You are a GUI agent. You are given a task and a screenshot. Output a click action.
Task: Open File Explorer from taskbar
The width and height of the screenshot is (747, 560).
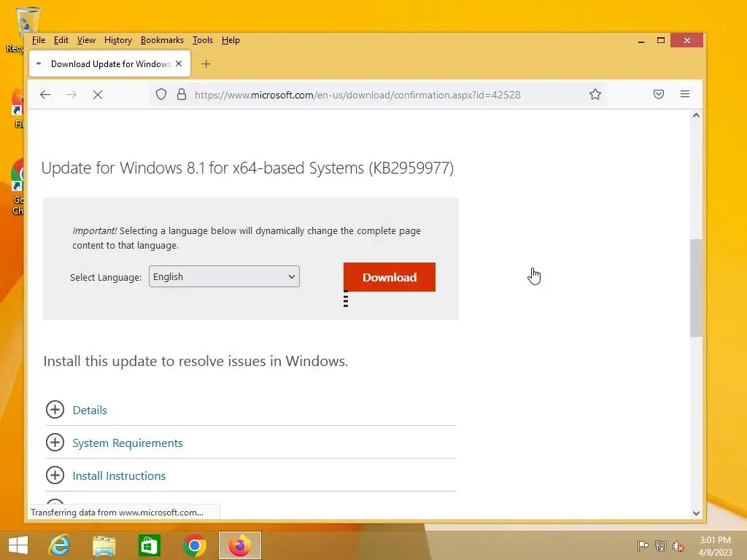104,545
